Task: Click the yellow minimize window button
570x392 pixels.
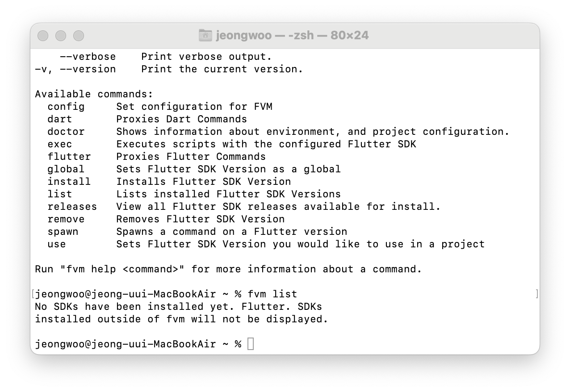Action: click(61, 36)
